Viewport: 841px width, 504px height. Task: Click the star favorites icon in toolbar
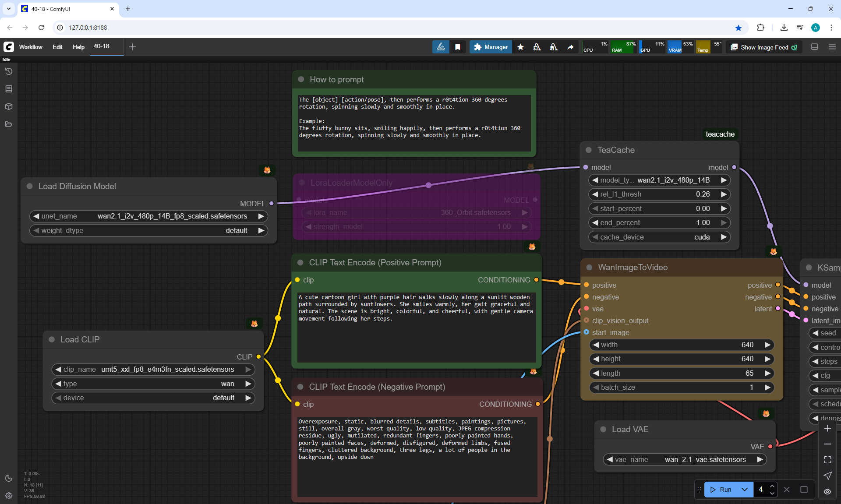pyautogui.click(x=520, y=47)
